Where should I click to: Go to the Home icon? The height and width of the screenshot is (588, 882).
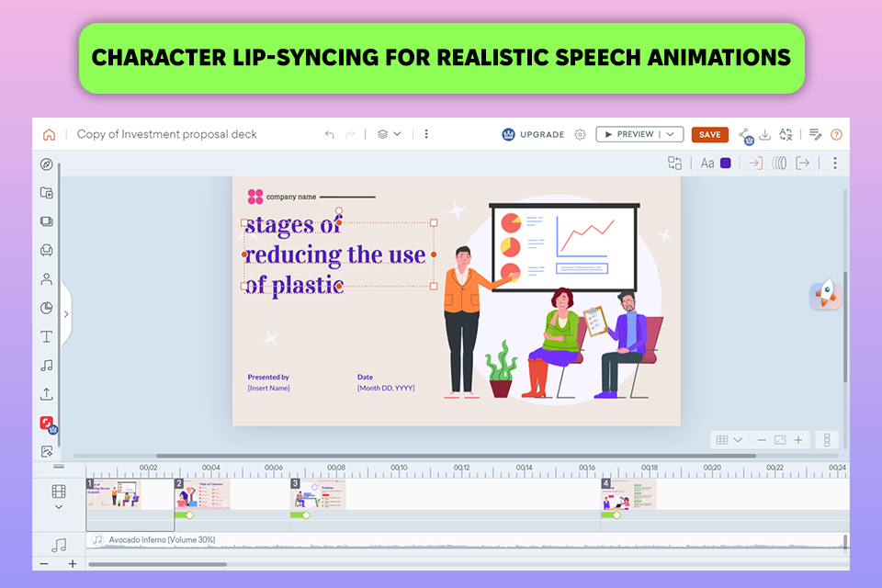point(49,134)
